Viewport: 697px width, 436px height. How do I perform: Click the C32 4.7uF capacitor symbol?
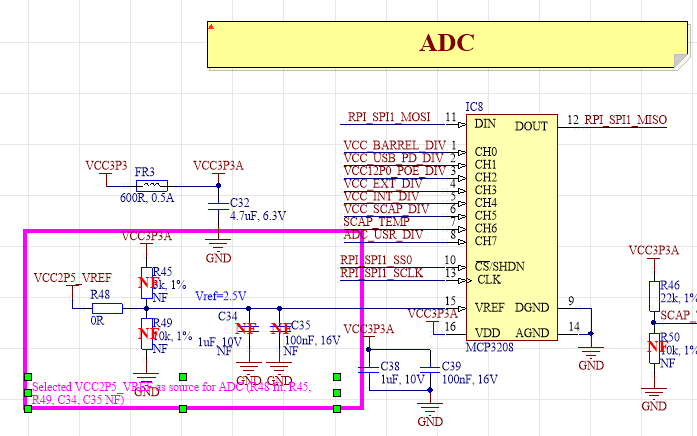218,209
